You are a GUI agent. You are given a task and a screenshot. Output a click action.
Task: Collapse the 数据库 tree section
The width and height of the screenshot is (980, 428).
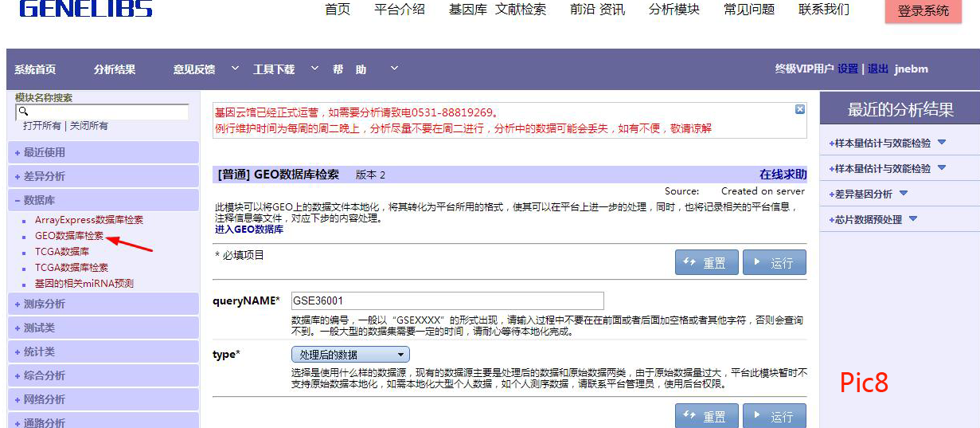[19, 200]
